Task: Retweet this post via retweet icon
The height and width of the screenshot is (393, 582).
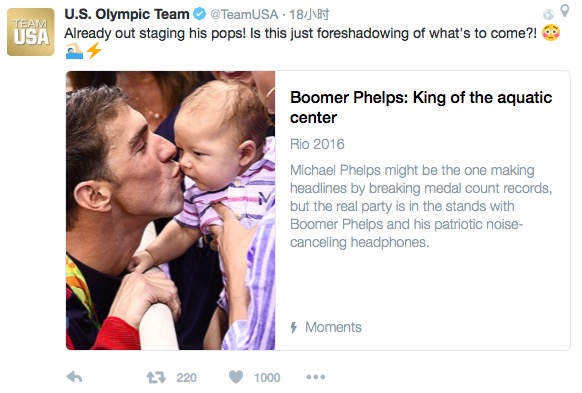Action: pyautogui.click(x=156, y=377)
